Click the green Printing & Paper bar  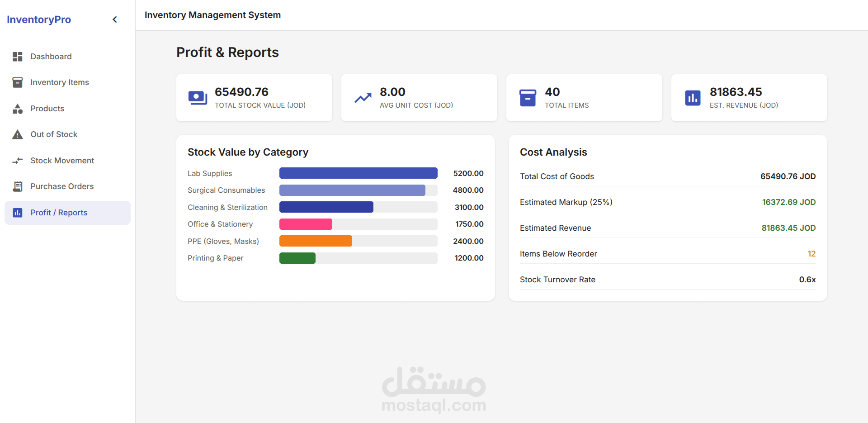click(x=297, y=258)
